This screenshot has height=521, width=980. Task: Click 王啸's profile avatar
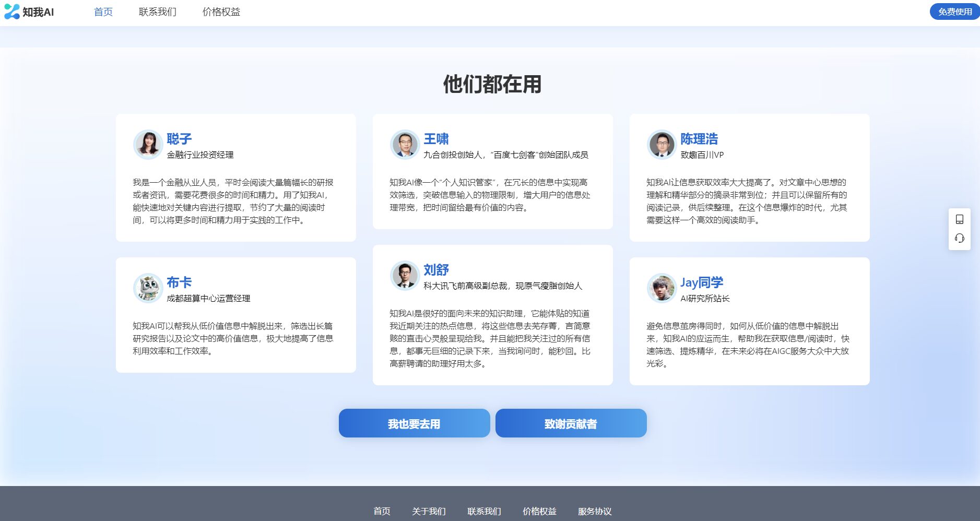pyautogui.click(x=405, y=145)
